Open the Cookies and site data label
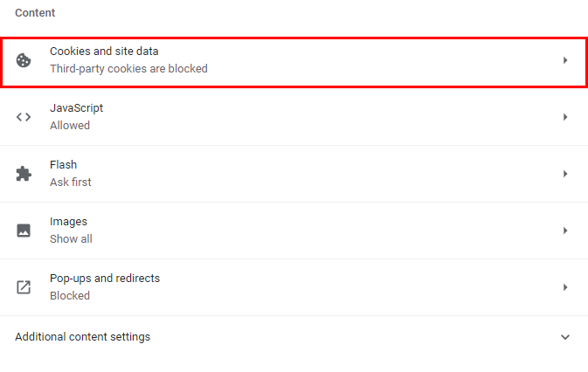Screen dimensions: 588x372 104,52
